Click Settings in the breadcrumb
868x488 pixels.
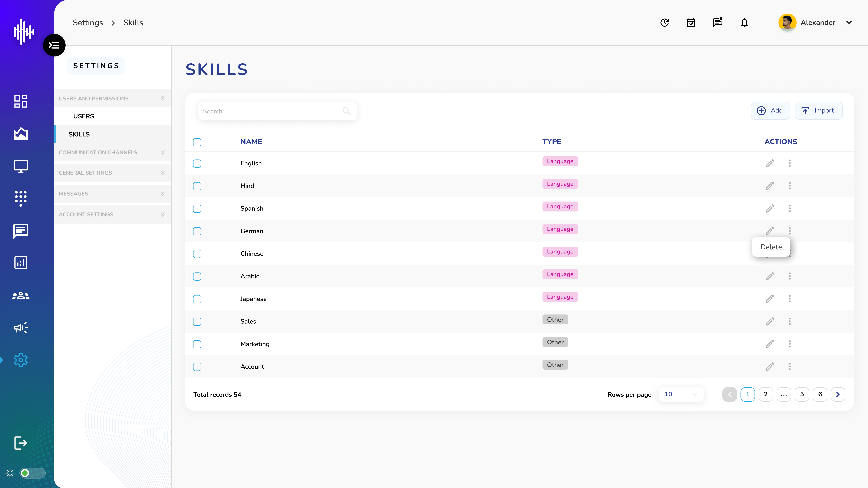coord(88,23)
